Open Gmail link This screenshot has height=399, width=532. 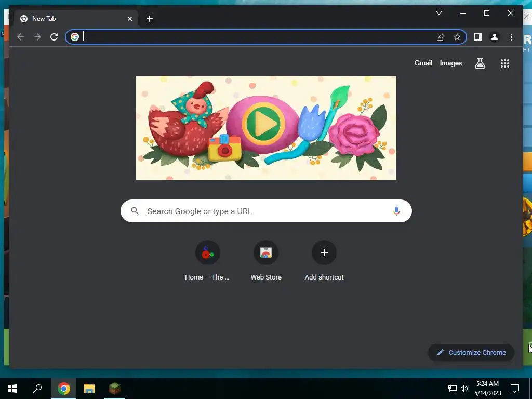pos(423,63)
